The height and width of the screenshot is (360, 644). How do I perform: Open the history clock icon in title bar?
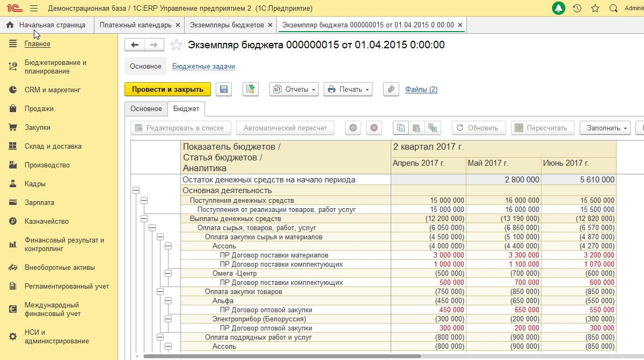tap(577, 9)
